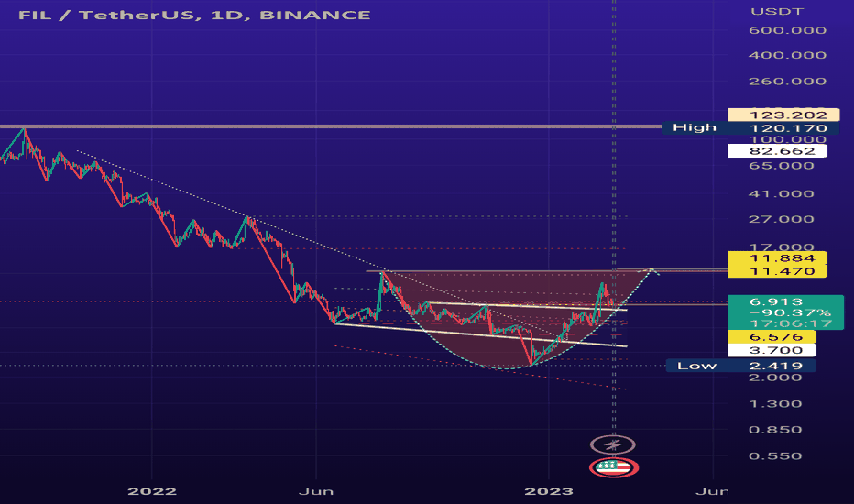Click the 27.000 price axis value
Screen dimensions: 854x504
pyautogui.click(x=781, y=219)
